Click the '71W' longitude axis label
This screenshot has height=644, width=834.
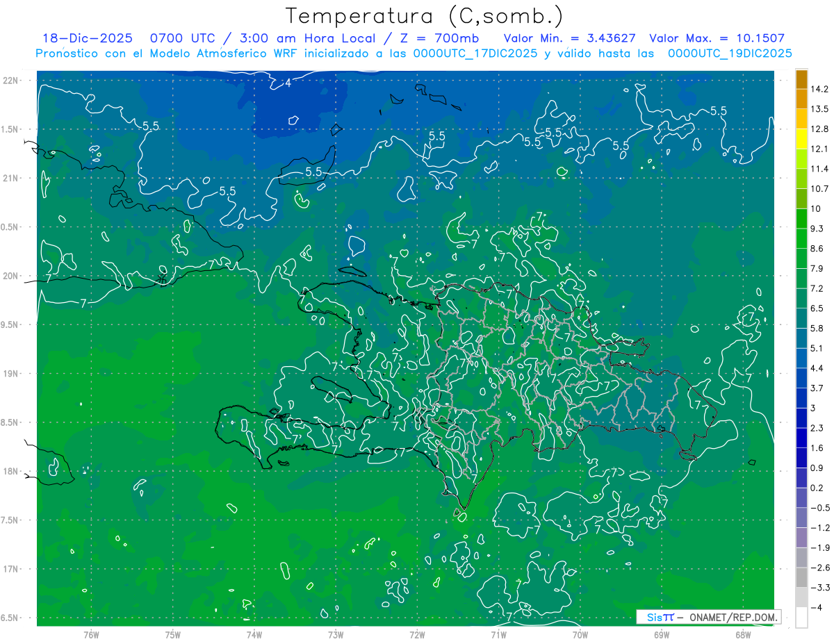pyautogui.click(x=498, y=634)
